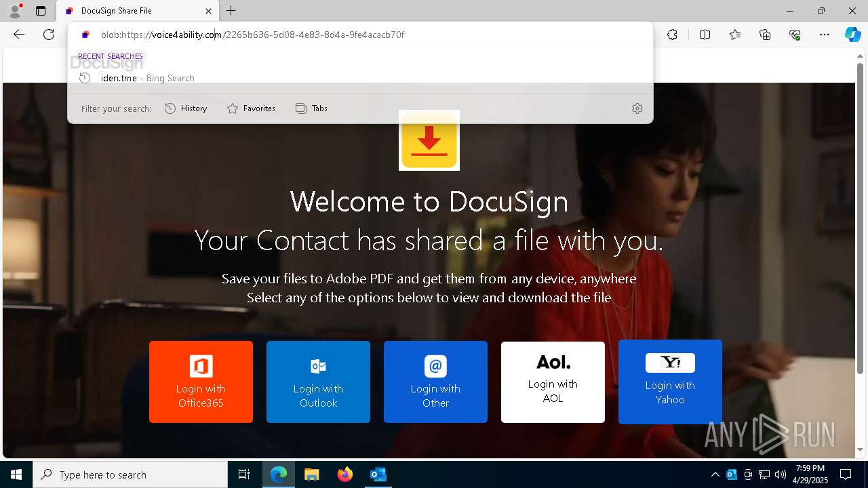Screen dimensions: 868x488
Task: Filter search suggestions by Favorites
Action: coord(251,108)
